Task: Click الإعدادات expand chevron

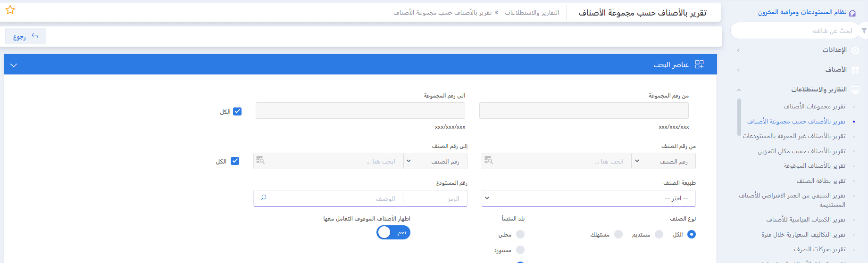Action: click(738, 50)
